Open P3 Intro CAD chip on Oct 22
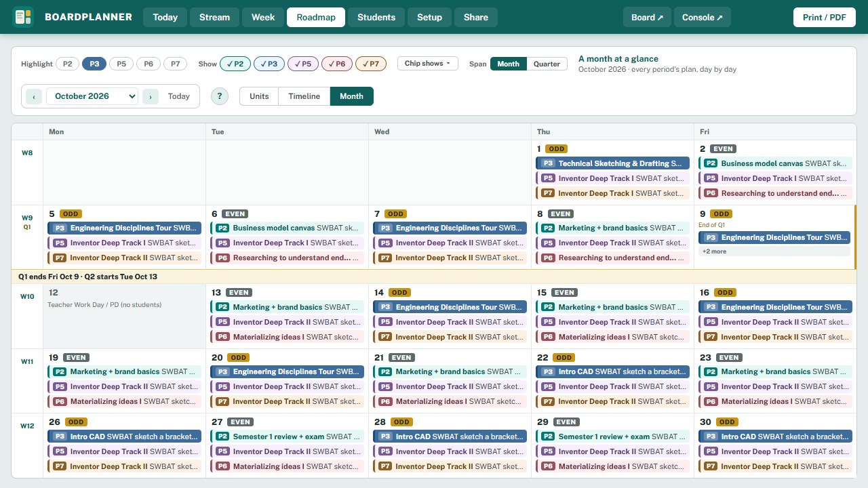868x488 pixels. [613, 371]
